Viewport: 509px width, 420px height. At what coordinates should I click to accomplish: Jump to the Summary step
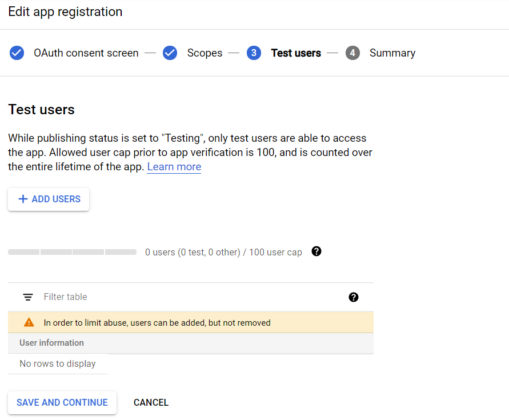(x=392, y=53)
